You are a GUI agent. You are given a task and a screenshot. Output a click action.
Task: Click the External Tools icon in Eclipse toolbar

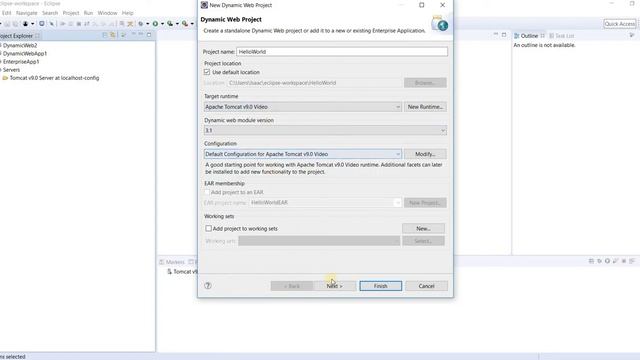[x=185, y=24]
